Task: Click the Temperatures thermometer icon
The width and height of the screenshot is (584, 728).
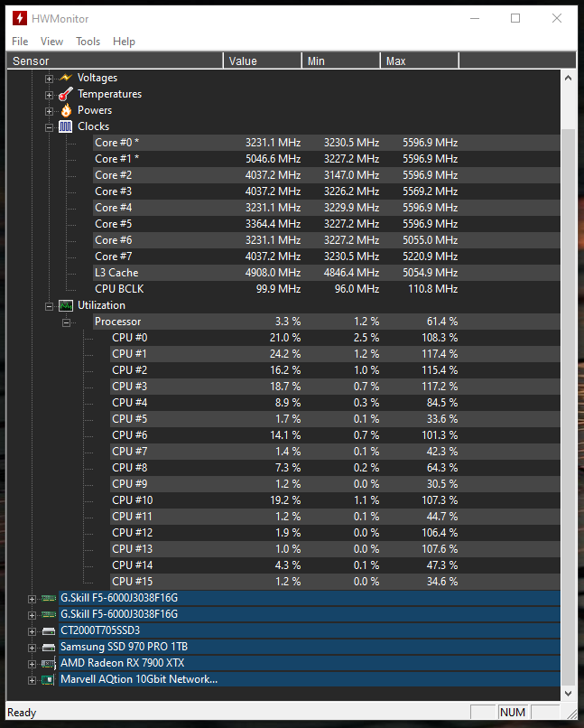Action: (x=65, y=94)
